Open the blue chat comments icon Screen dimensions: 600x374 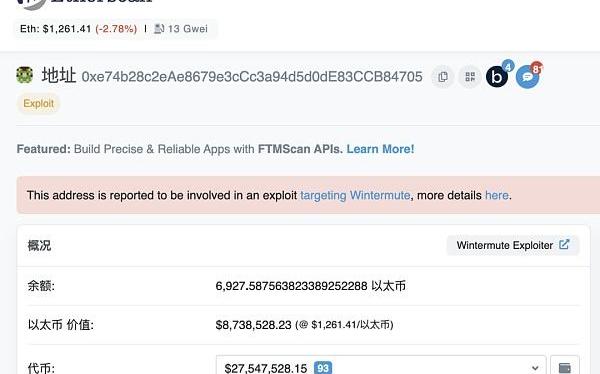pos(527,77)
